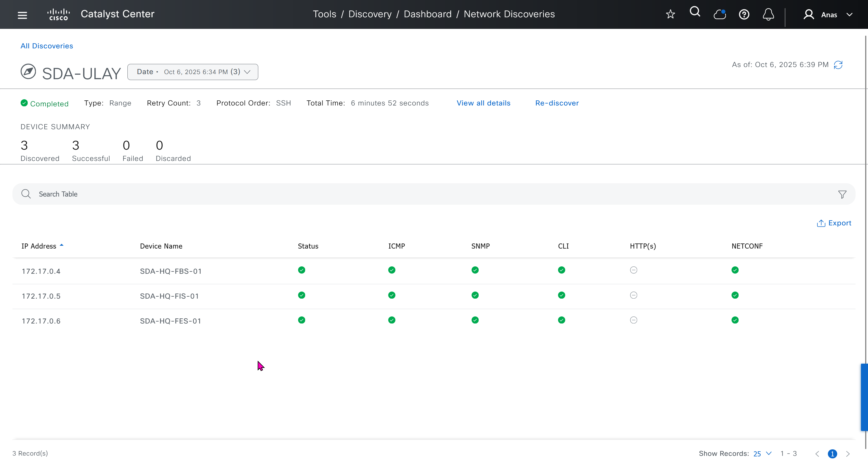
Task: Click the Re-discover link
Action: tap(557, 103)
